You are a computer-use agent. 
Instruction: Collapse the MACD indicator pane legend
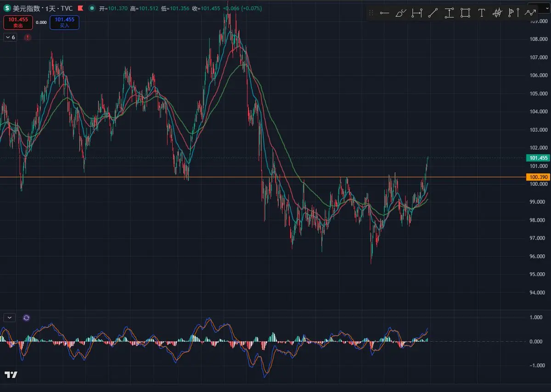[10, 317]
